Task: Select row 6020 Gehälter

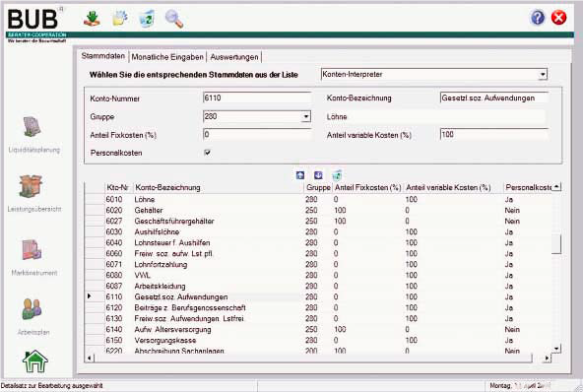Action: 318,210
